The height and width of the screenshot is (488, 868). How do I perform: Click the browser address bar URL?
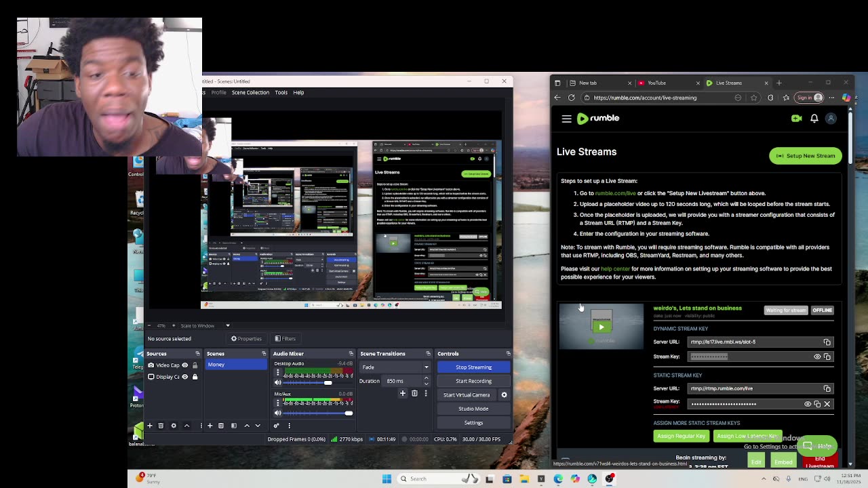[645, 98]
